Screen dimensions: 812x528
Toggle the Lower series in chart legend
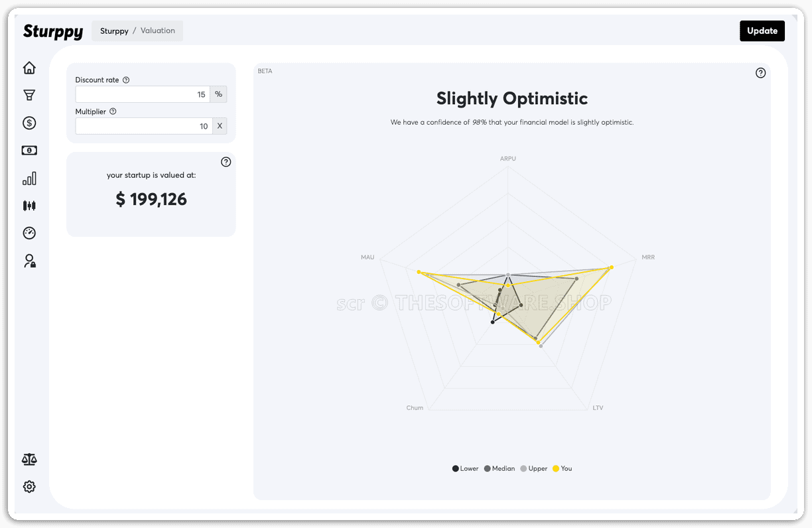[465, 468]
